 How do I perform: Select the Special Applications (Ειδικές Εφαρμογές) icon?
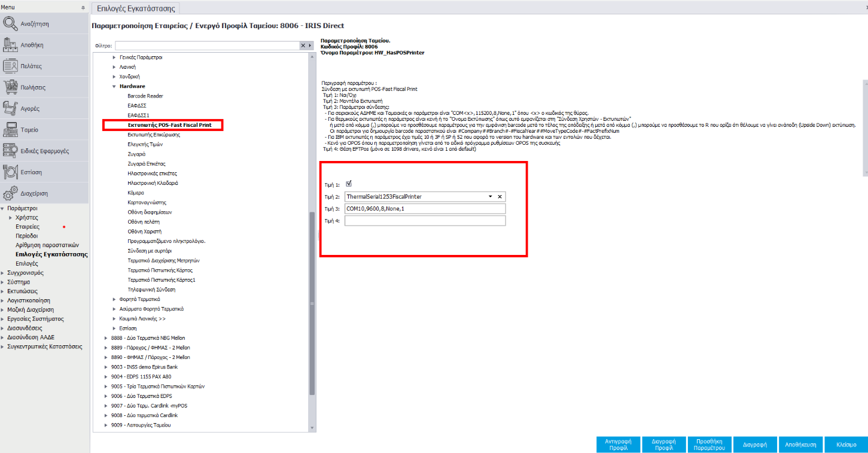pyautogui.click(x=11, y=151)
